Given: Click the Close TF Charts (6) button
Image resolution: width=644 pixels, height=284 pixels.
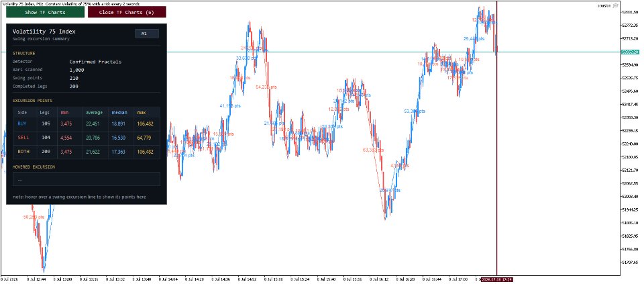Looking at the screenshot, I should (x=127, y=12).
